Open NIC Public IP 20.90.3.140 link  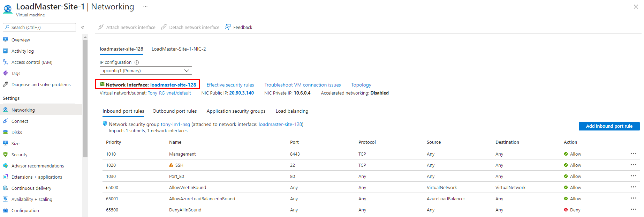pos(242,93)
